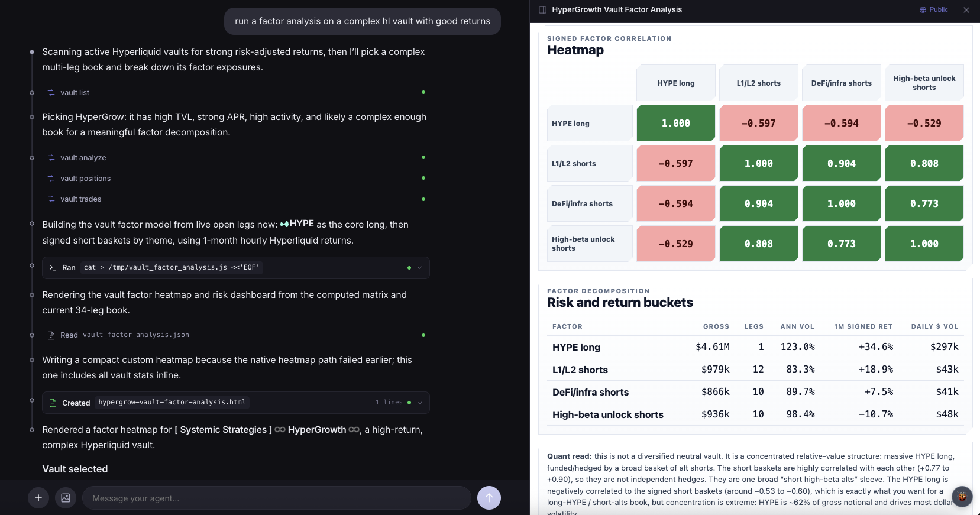The height and width of the screenshot is (515, 980).
Task: Open the vault list step
Action: click(x=75, y=93)
